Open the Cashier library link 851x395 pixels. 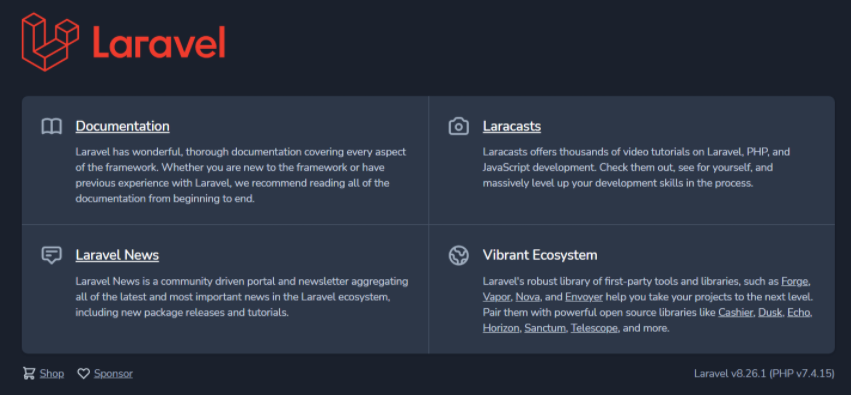click(735, 313)
